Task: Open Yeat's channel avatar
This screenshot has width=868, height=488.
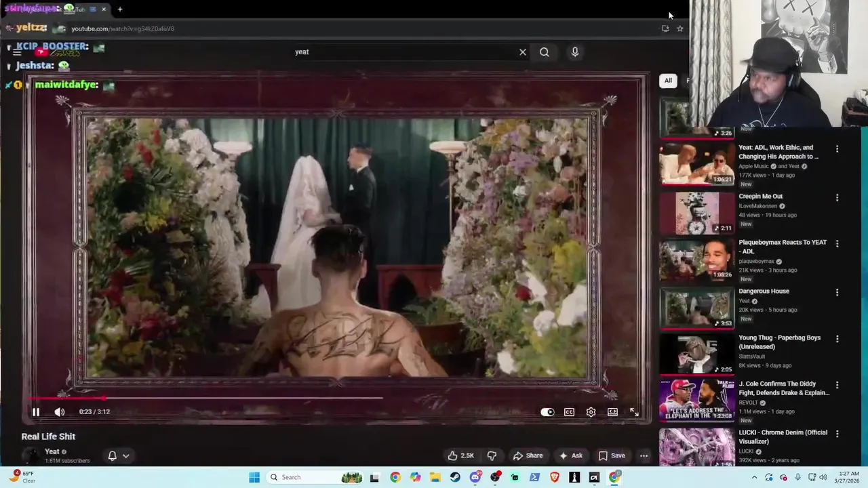Action: (31, 455)
